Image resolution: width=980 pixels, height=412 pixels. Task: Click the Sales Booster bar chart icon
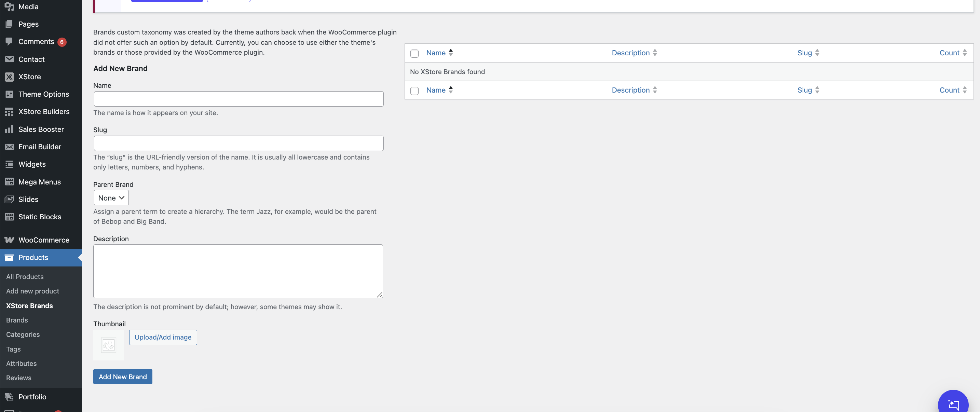point(9,129)
